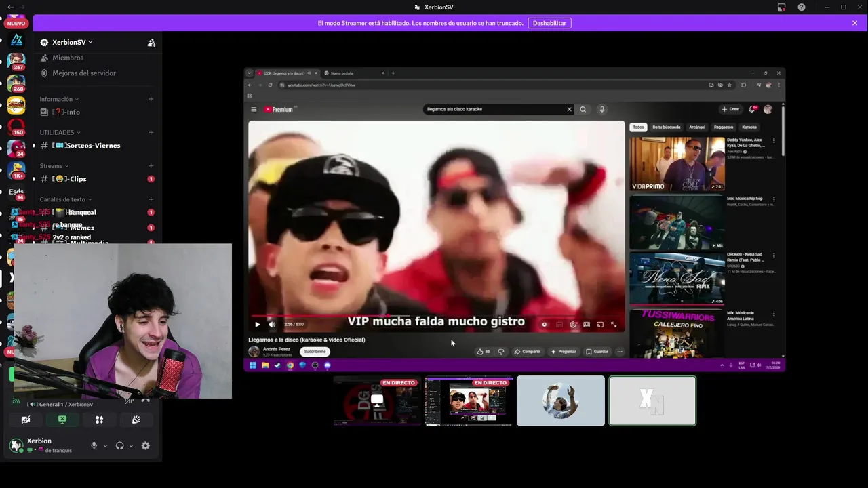Viewport: 868px width, 488px height.
Task: Subscribe to Andrés Perez with the Suscribirme button
Action: click(315, 352)
